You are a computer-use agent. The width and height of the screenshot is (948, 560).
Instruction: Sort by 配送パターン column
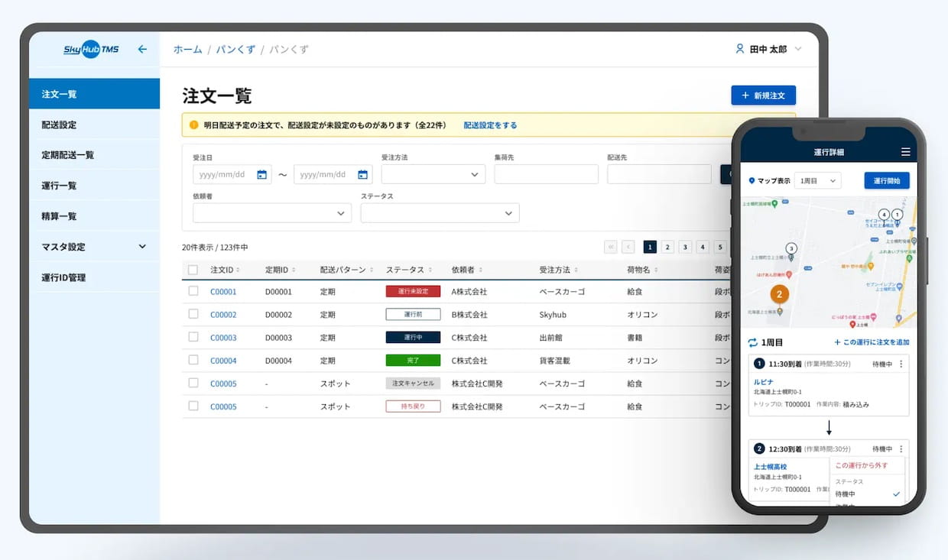point(372,270)
